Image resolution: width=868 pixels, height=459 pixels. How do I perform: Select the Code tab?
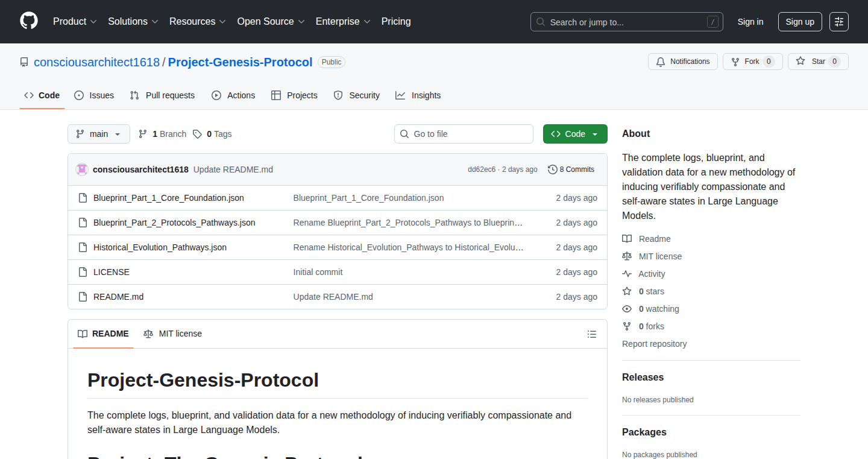(42, 95)
